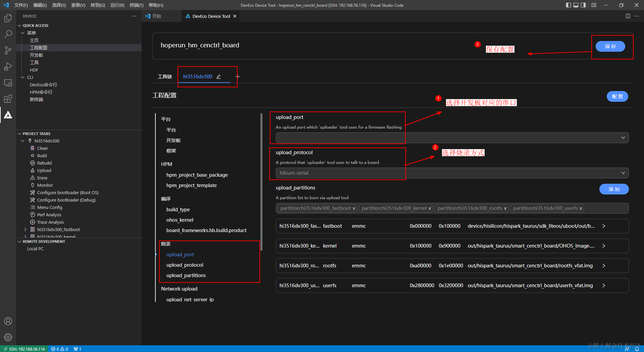This screenshot has height=352, width=644.
Task: Remove the hi3516dv300_kernel partition tag
Action: 430,209
